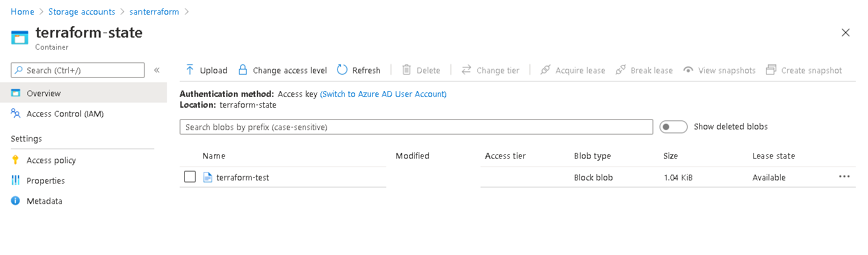Focus the Search blobs by prefix field

(x=416, y=127)
